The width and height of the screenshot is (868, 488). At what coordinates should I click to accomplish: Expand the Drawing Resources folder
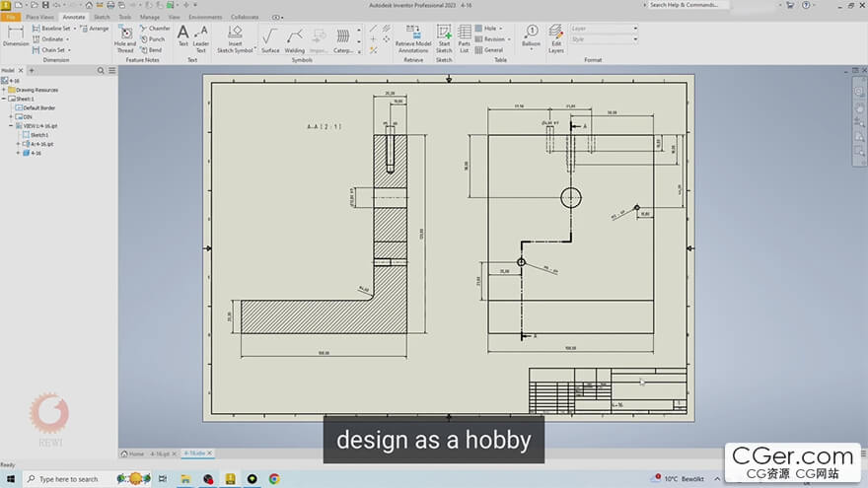tap(4, 90)
